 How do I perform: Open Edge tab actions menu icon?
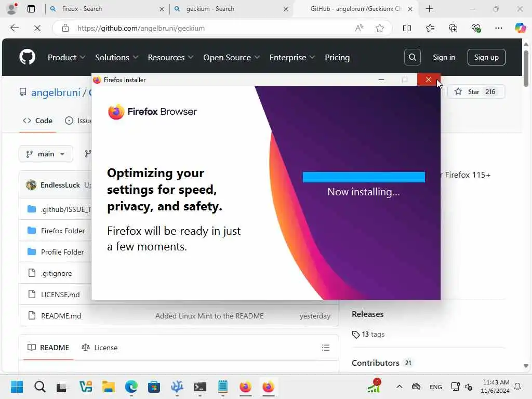point(31,9)
